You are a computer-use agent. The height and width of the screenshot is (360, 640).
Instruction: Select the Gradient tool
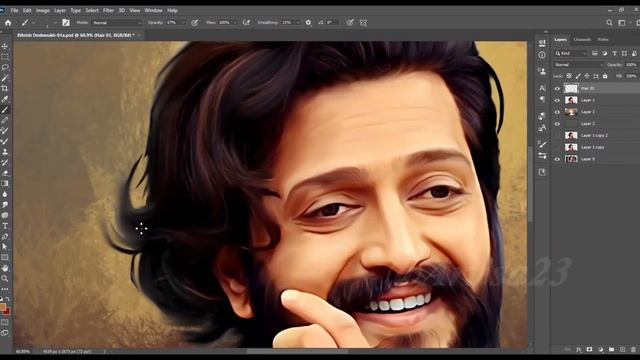coord(5,184)
